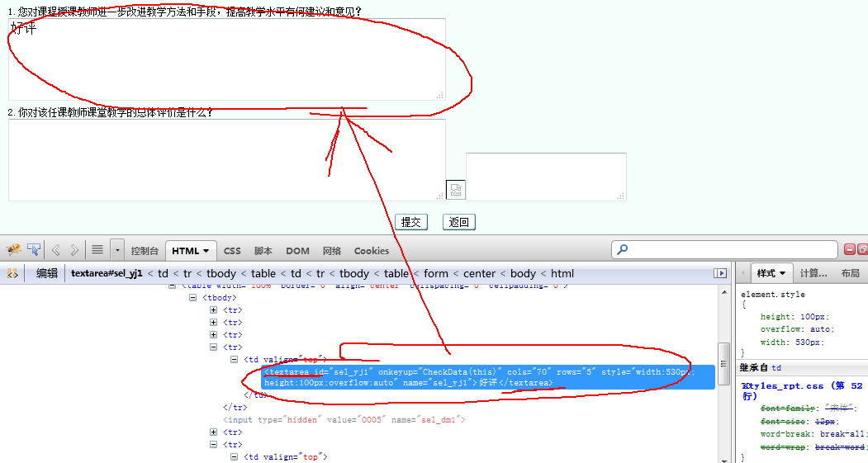The height and width of the screenshot is (463, 868).
Task: Open the dropdown arrow beside command line icon
Action: pyautogui.click(x=117, y=250)
